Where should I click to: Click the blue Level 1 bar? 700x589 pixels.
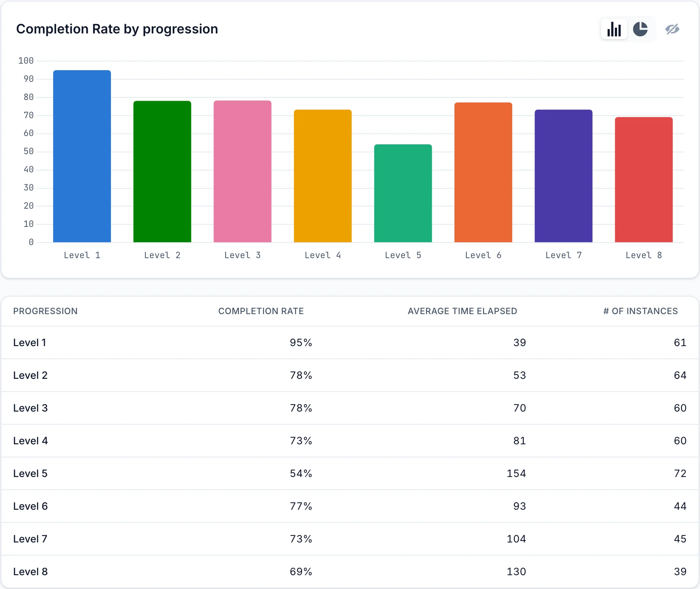point(82,156)
